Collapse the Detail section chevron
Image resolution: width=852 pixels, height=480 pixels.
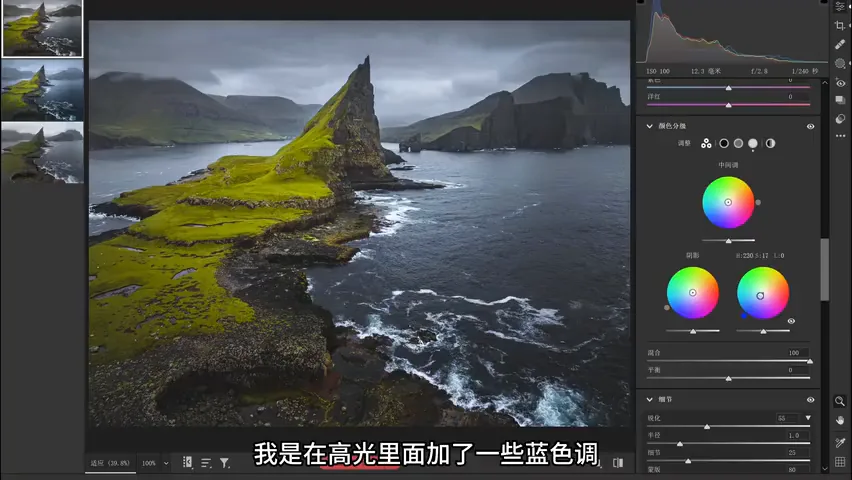(649, 400)
